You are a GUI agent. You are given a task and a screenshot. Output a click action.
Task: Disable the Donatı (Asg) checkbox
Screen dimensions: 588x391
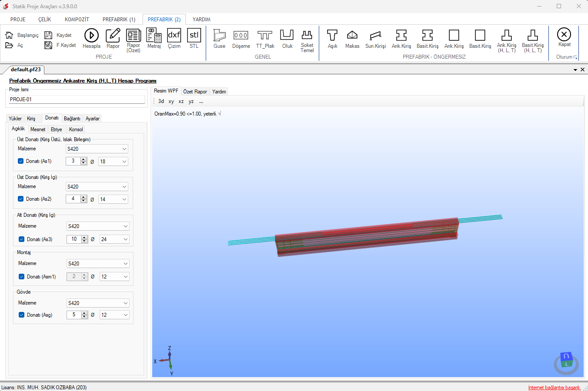(21, 315)
